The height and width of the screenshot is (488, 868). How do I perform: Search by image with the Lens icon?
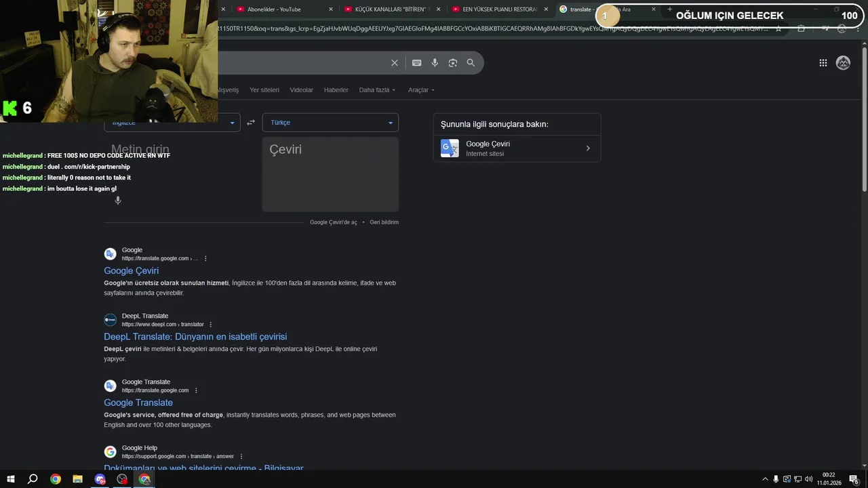(x=452, y=62)
